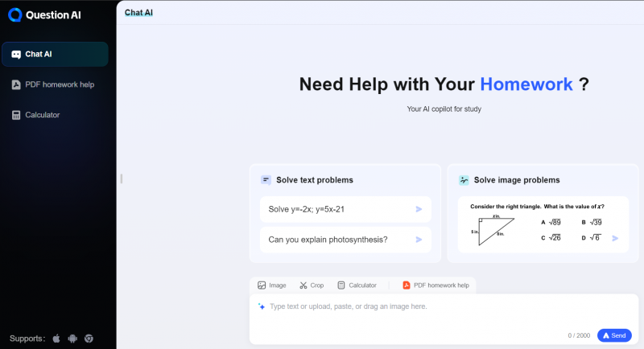Click the 'Chat AI' page header title

[138, 13]
